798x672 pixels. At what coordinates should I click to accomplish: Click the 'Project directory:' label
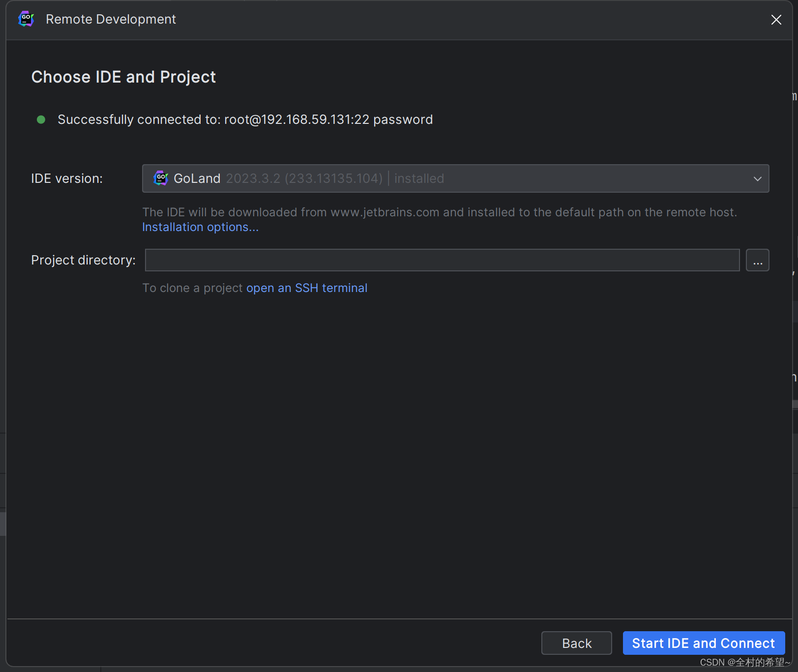pyautogui.click(x=83, y=260)
